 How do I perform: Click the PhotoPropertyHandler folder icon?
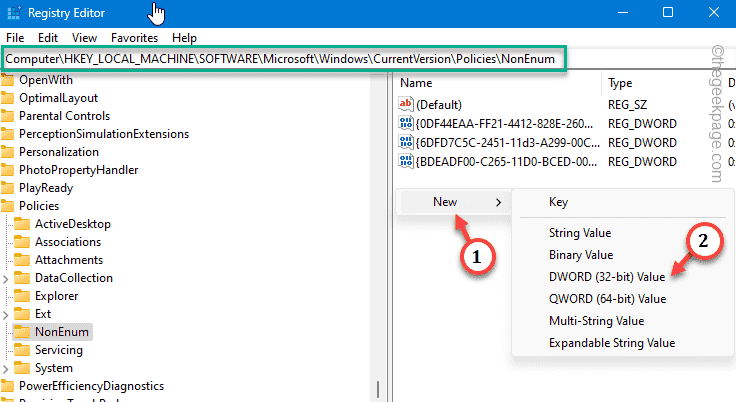[x=7, y=170]
